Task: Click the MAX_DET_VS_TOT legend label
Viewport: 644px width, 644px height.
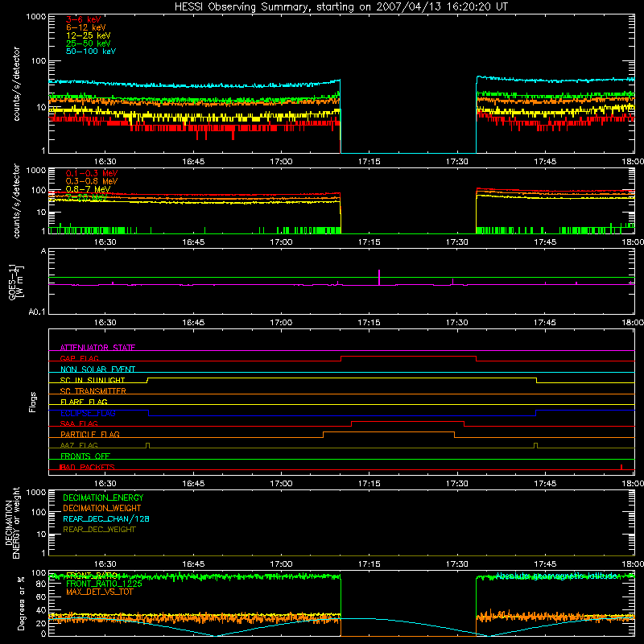Action: (x=99, y=592)
